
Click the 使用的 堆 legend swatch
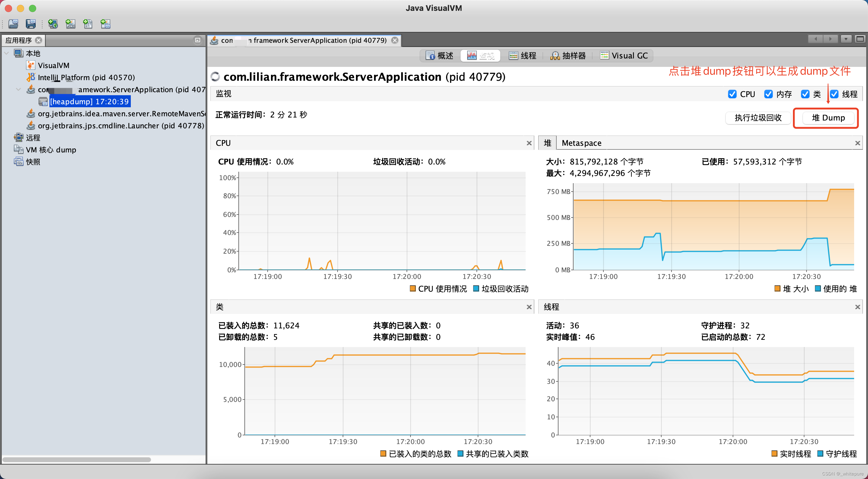(x=818, y=289)
